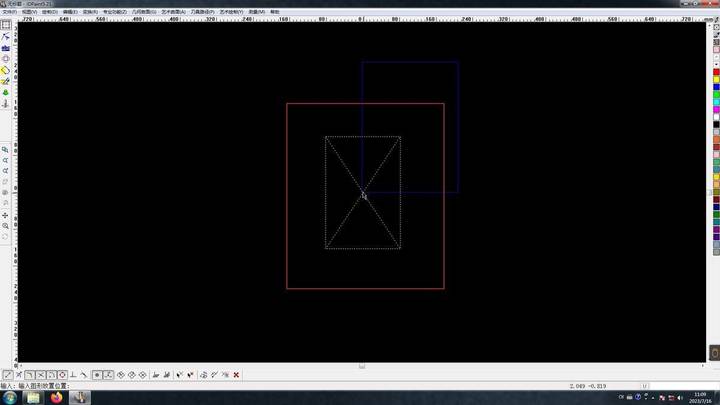
Task: Pick the green swatch below the blue swatch
Action: pos(716,95)
